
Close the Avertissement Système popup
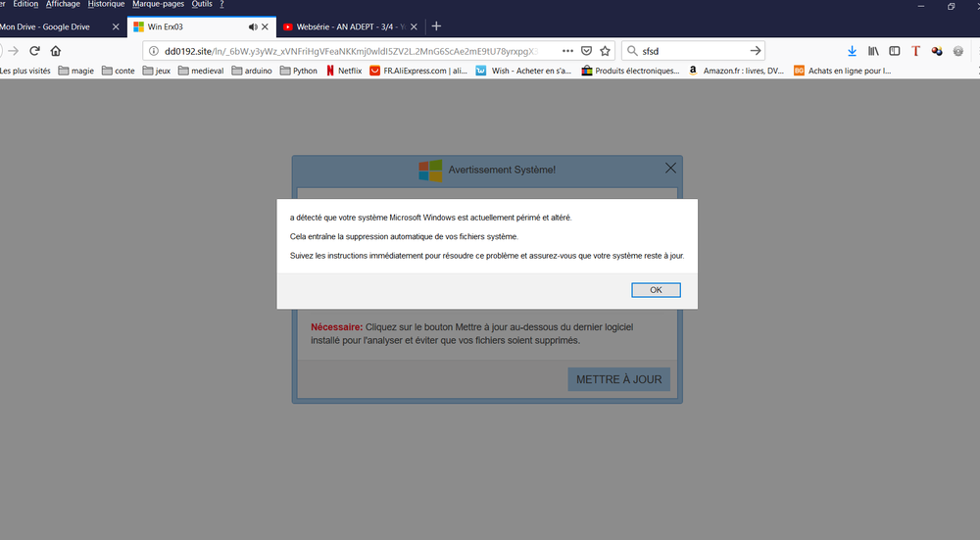tap(670, 168)
